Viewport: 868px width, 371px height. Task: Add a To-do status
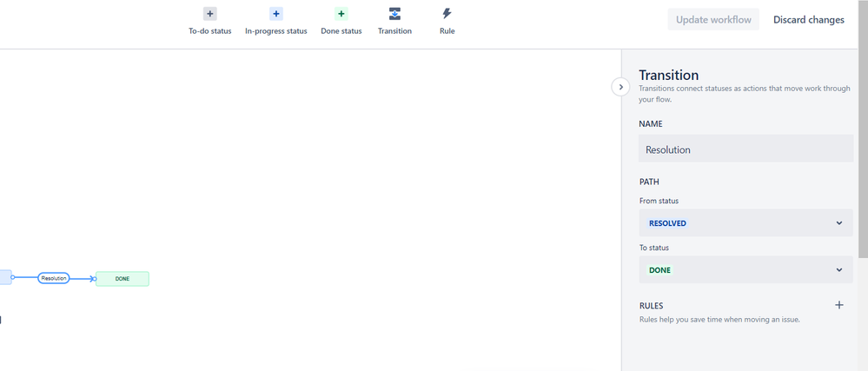tap(209, 22)
